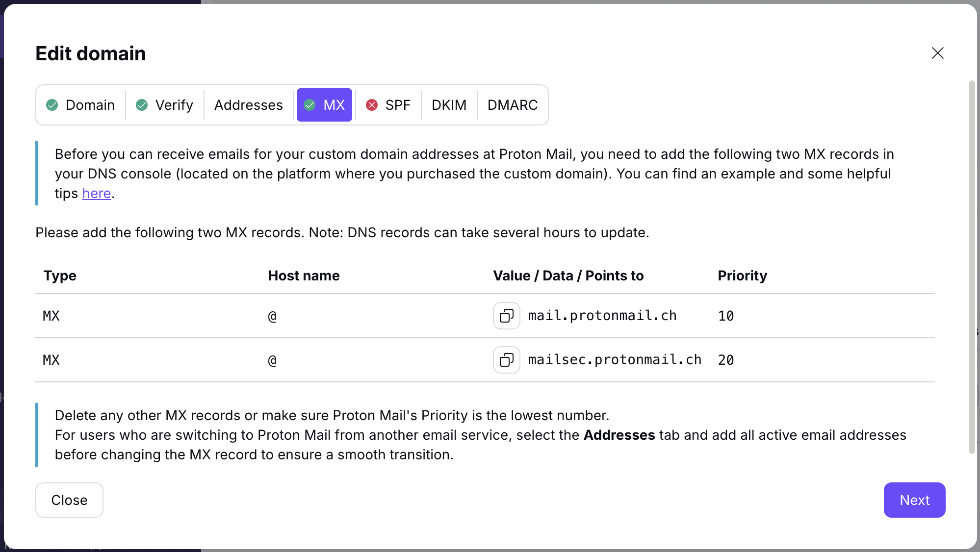Click the green checkmark on the Domain tab
980x552 pixels.
tap(52, 105)
